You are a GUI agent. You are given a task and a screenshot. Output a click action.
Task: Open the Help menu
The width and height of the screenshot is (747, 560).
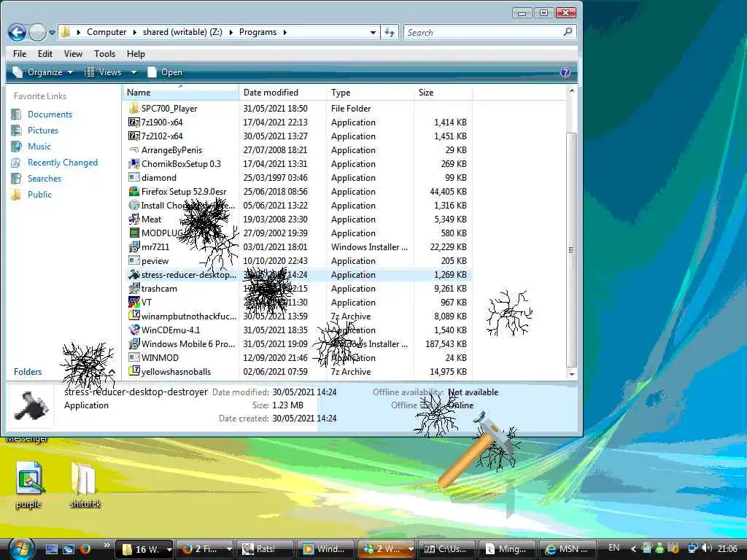click(x=136, y=54)
